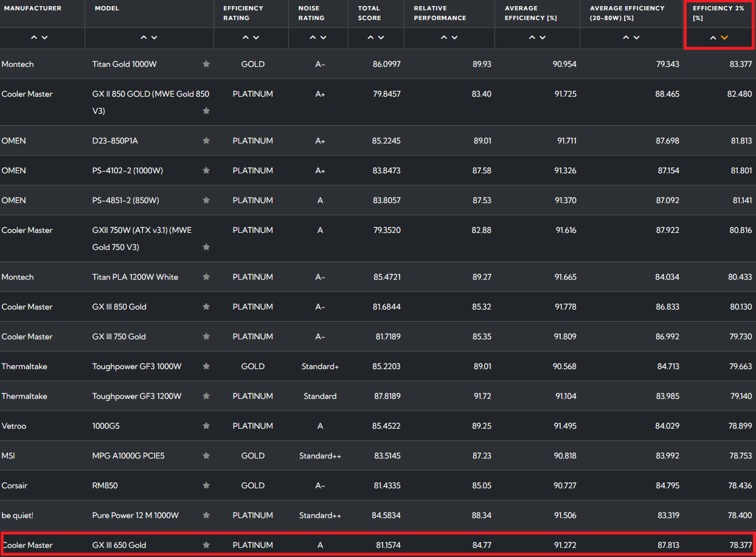Sort Noise Rating ascending arrow
Image resolution: width=756 pixels, height=557 pixels.
pyautogui.click(x=313, y=38)
